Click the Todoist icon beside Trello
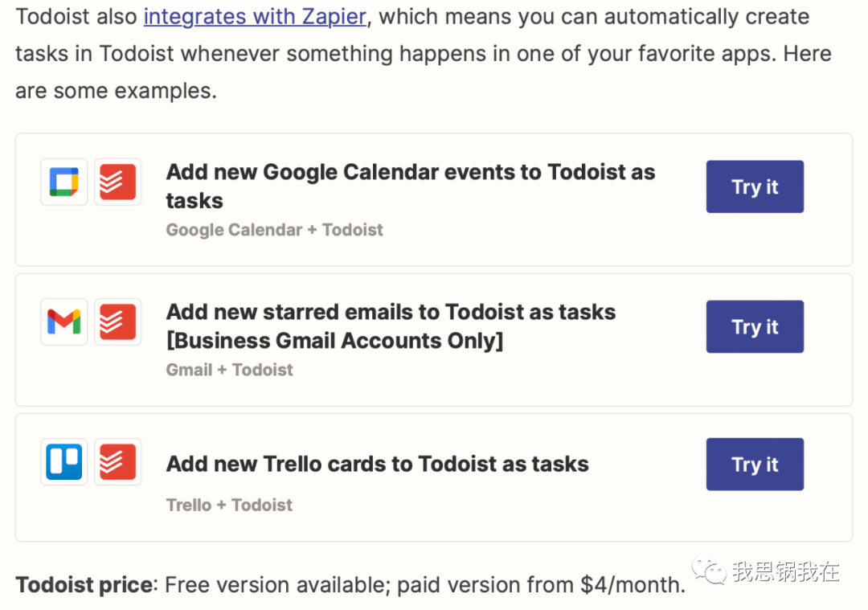Viewport: 868px width, 610px height. coord(117,462)
